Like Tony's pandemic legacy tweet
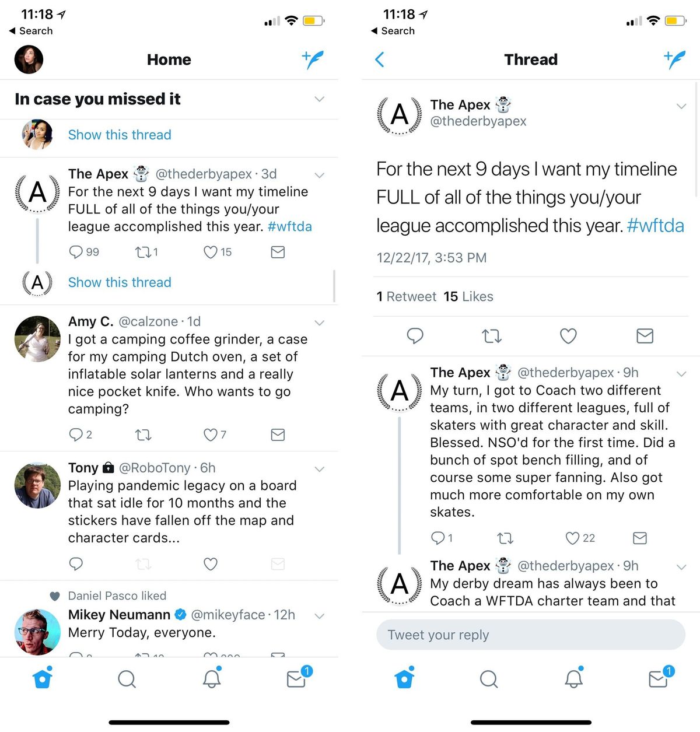Image resolution: width=700 pixels, height=732 pixels. tap(211, 564)
